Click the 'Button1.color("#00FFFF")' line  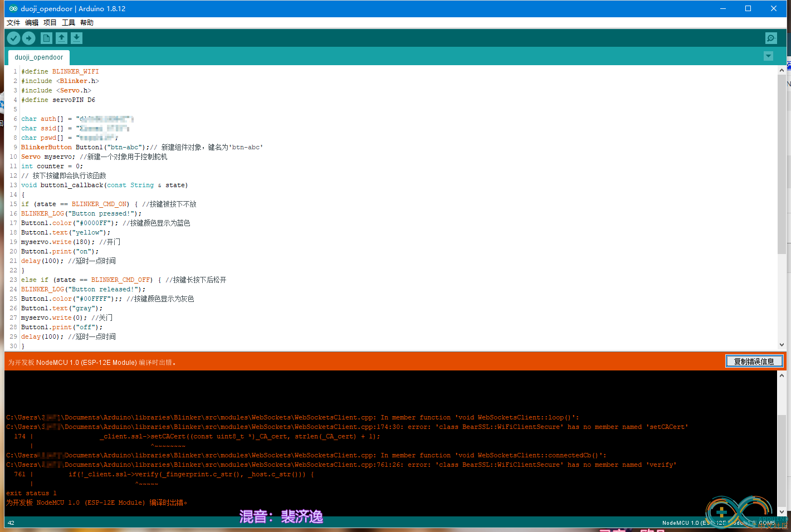tap(108, 299)
